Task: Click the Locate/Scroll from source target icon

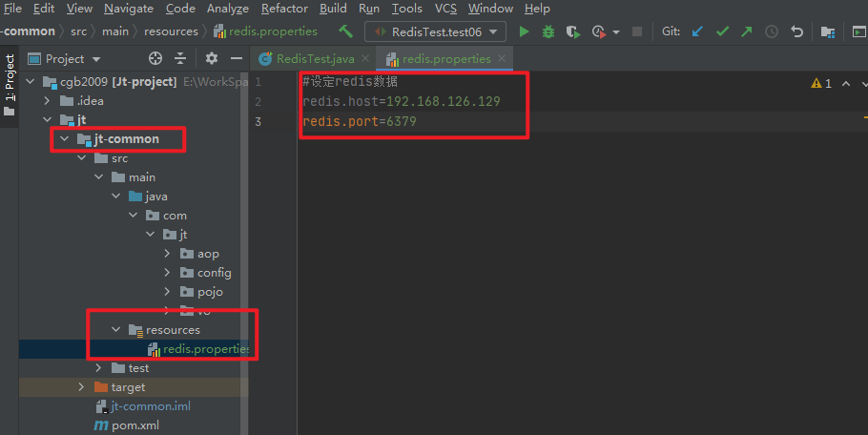Action: point(155,58)
